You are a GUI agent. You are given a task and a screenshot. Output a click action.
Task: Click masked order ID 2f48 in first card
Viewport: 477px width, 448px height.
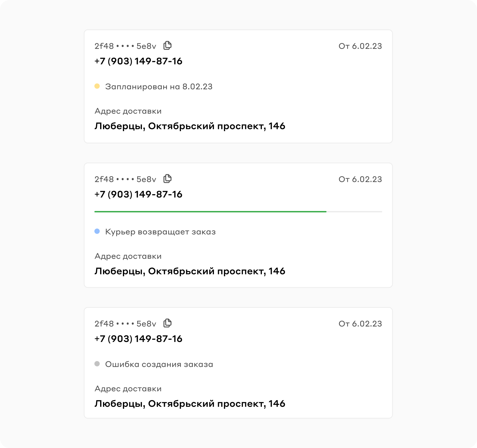point(125,46)
